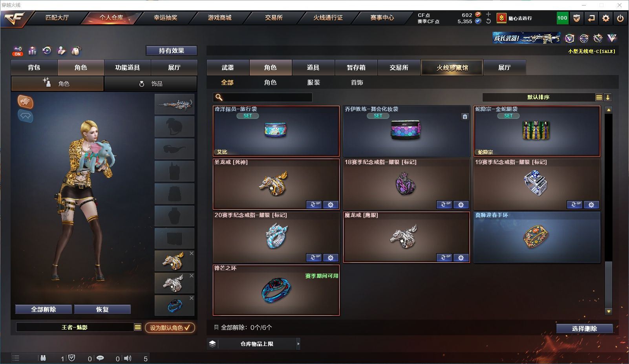Click GP exchange icon on 魔龙戒 [鹰眼]
The width and height of the screenshot is (629, 364).
[x=444, y=258]
